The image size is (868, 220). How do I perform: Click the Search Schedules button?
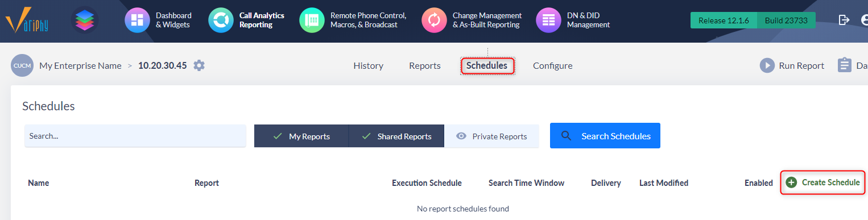coord(605,136)
